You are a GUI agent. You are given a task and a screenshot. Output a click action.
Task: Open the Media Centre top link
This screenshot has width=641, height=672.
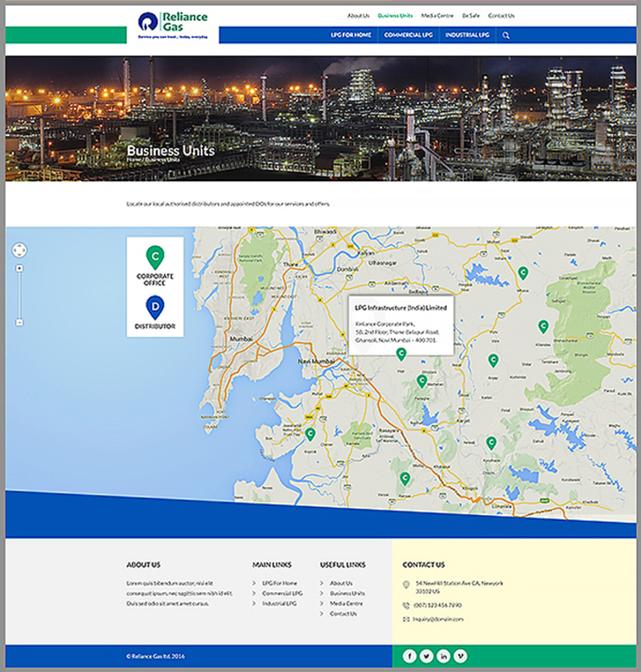tap(437, 15)
